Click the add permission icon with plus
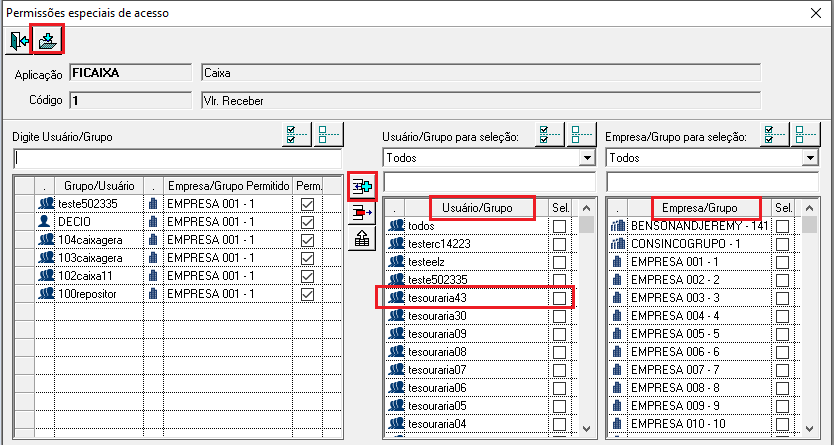This screenshot has width=834, height=445. 362,186
